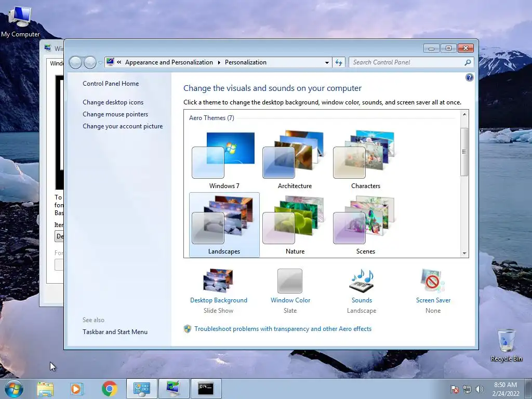
Task: Click the network tray icon
Action: tap(467, 389)
